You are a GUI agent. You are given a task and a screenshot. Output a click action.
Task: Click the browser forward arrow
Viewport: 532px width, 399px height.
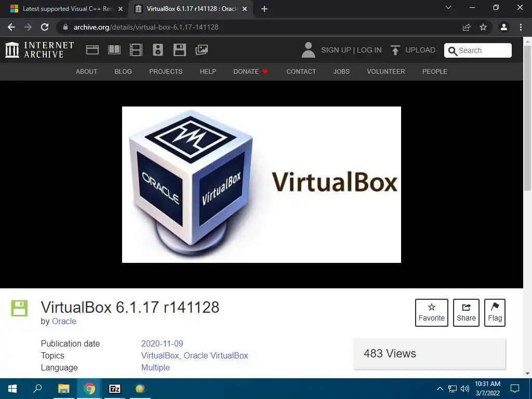pyautogui.click(x=28, y=27)
